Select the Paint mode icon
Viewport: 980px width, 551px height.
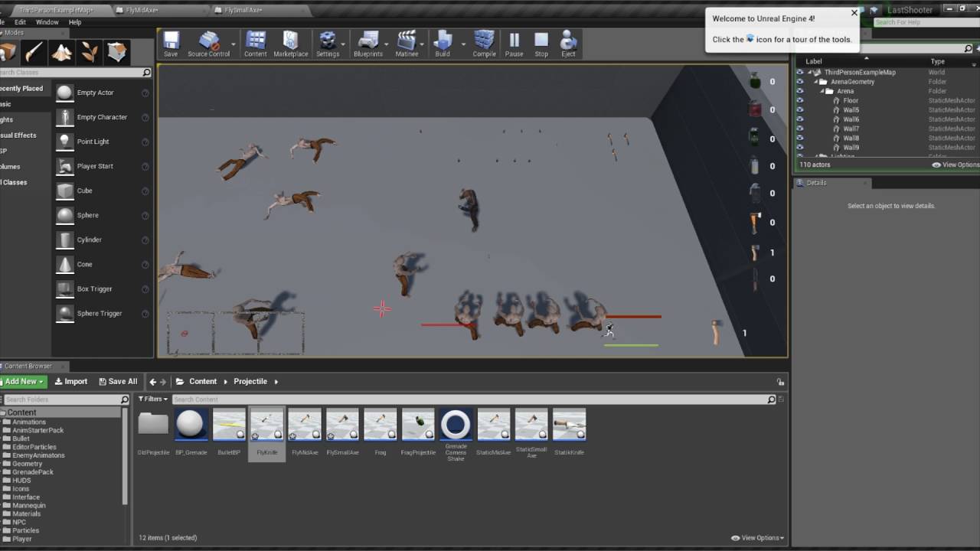34,52
